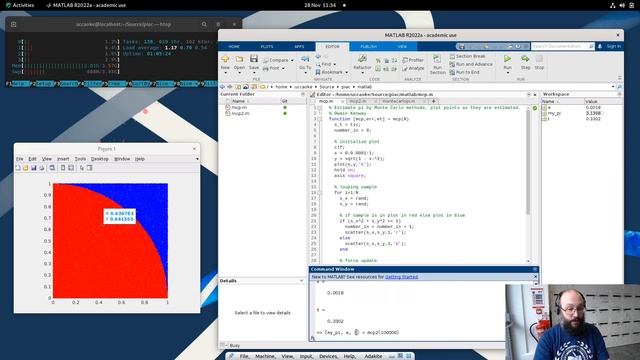Dismiss the New to MATLAB banner
640x360 pixels.
tap(535, 277)
